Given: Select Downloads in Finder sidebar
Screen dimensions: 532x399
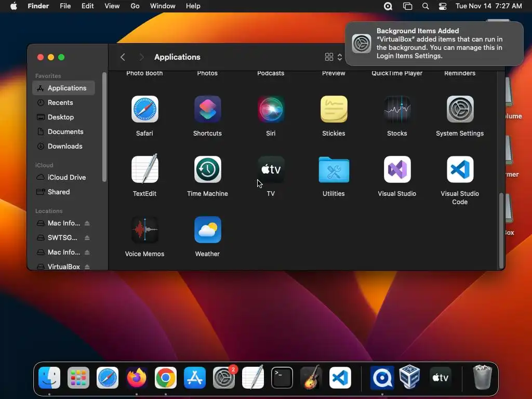Looking at the screenshot, I should pyautogui.click(x=64, y=146).
